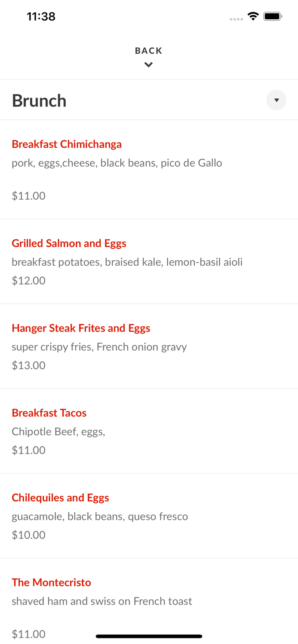
Task: Tap the Wi-Fi status icon
Action: coord(253,16)
